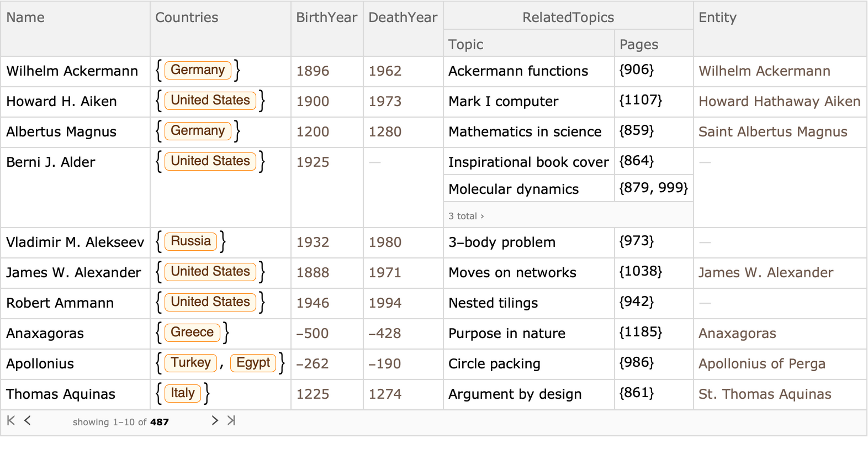Open the Howard Hathaway Aiken entity
The width and height of the screenshot is (868, 454).
coord(779,102)
